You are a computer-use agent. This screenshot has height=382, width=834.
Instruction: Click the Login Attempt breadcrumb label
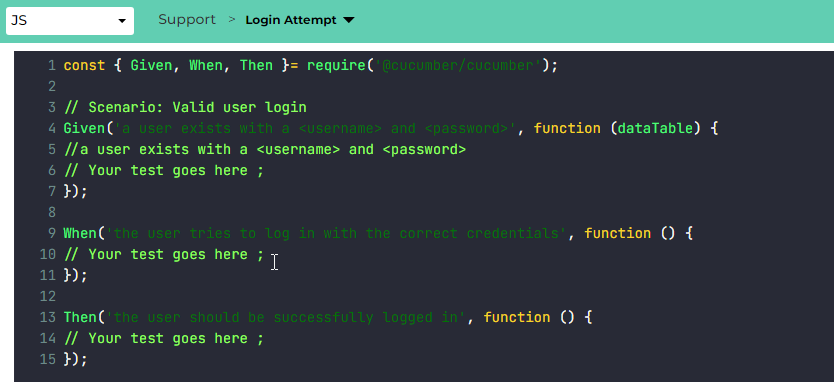click(x=290, y=20)
